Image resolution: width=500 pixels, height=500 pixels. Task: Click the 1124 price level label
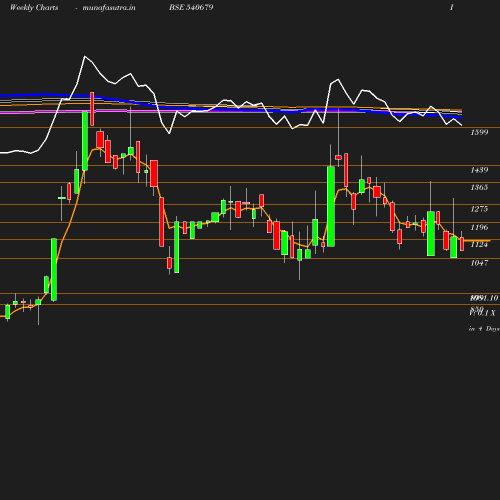point(479,245)
